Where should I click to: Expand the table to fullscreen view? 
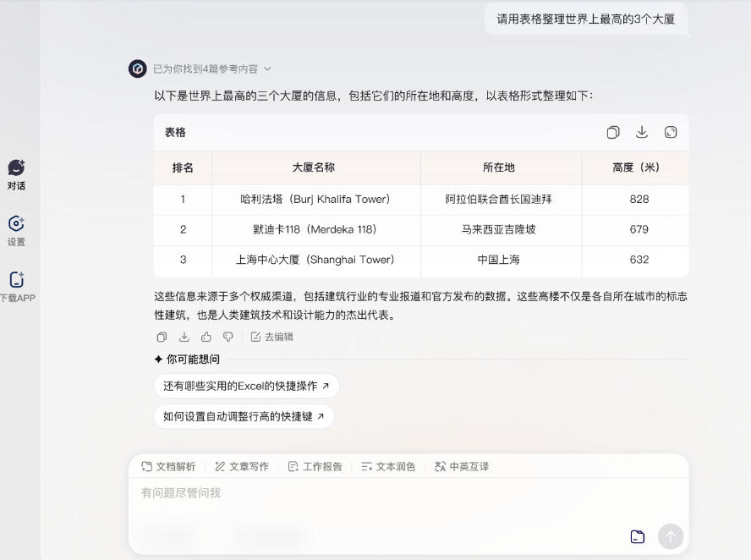671,132
